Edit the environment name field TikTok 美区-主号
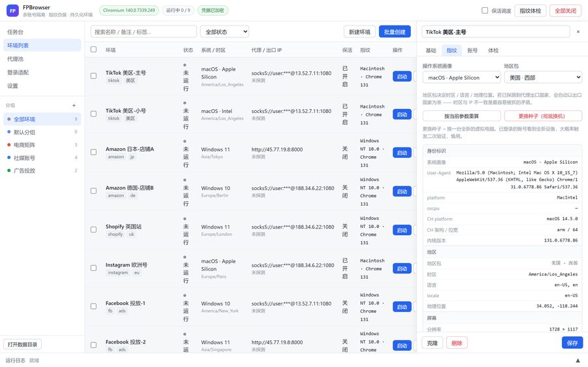 coord(496,32)
